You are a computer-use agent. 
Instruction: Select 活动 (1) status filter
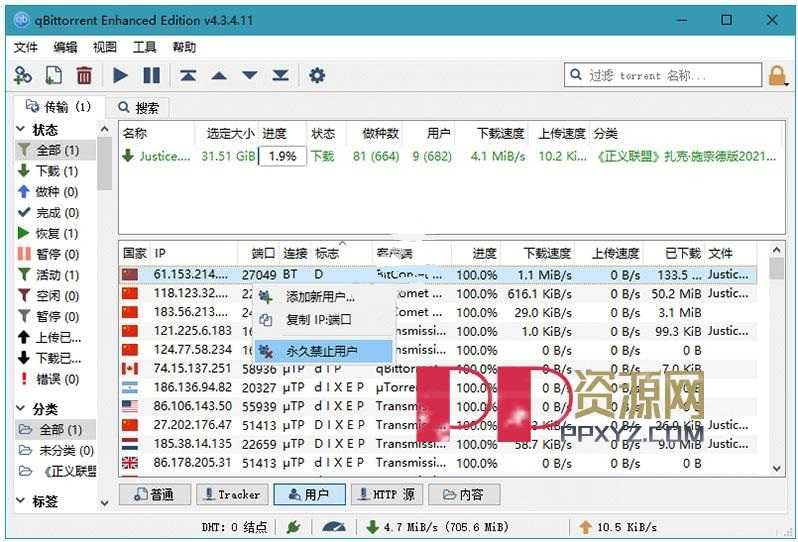pos(55,275)
